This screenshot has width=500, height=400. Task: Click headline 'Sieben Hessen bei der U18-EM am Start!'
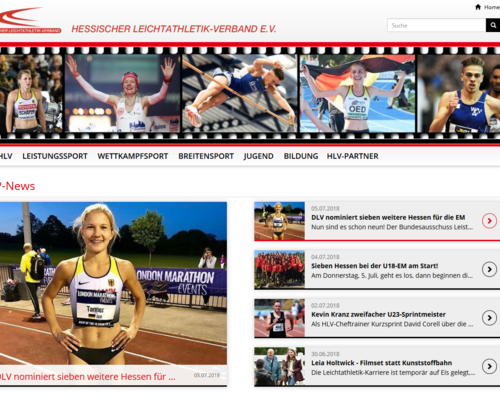(374, 266)
